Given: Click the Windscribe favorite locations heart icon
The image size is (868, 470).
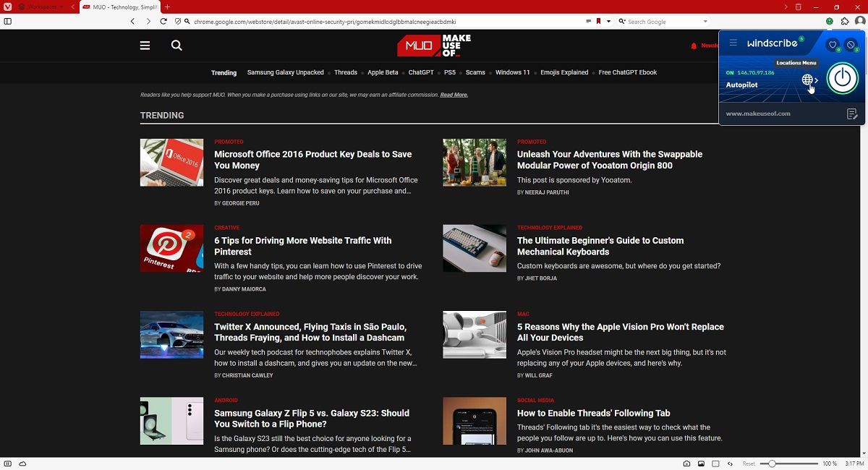Looking at the screenshot, I should tap(833, 45).
